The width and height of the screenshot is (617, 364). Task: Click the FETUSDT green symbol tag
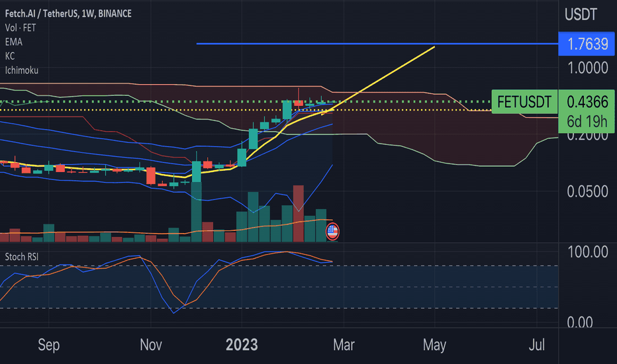coord(524,102)
